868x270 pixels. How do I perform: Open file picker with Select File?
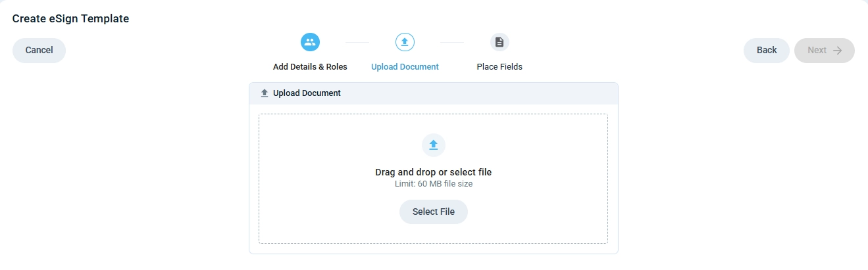pyautogui.click(x=434, y=212)
